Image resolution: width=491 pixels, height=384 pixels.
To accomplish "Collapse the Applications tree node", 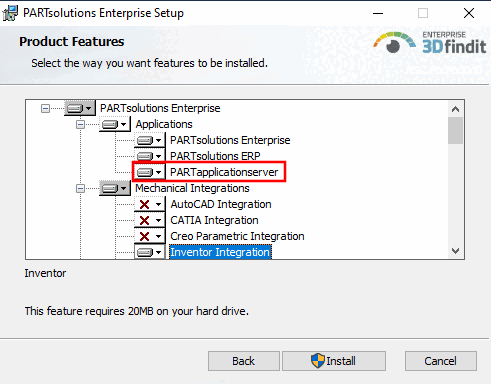I will tap(80, 124).
